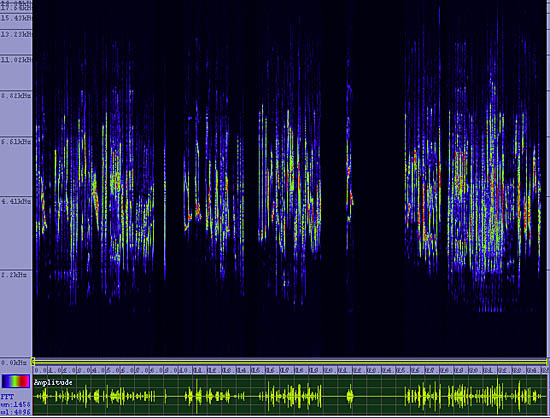
Task: Click the color gradient legend swatch
Action: click(16, 381)
